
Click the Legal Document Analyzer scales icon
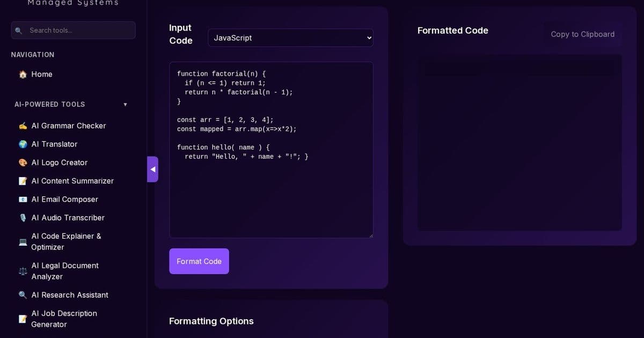coord(23,271)
